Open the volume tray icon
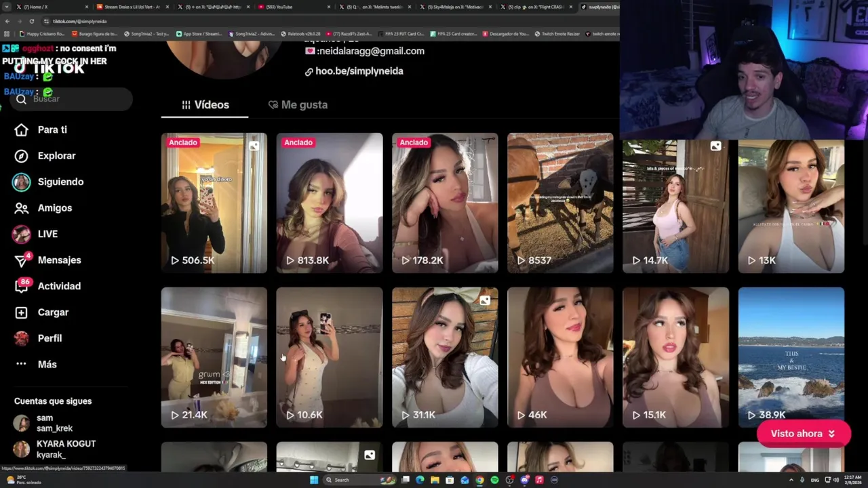 pyautogui.click(x=836, y=480)
